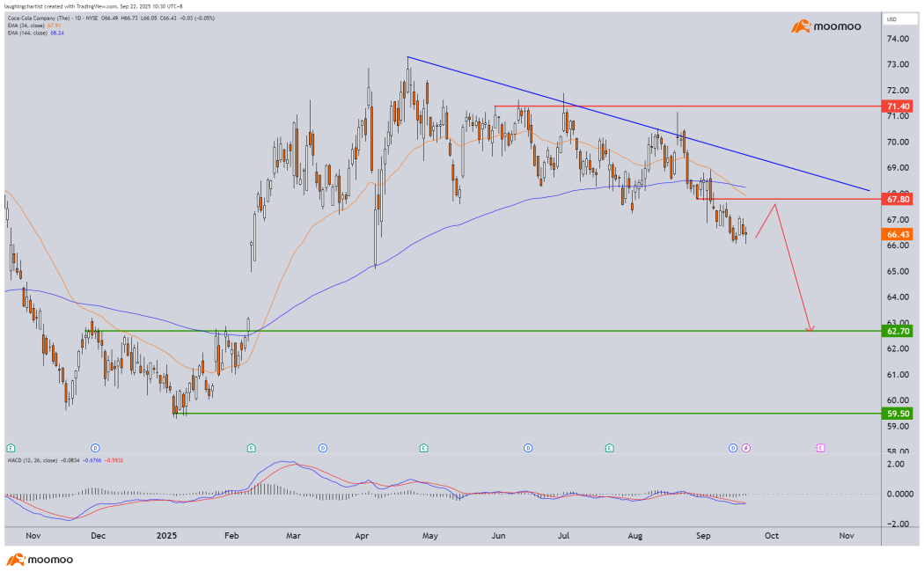Click the 65.00 price axis label
Screen dimensions: 924x572
898,272
